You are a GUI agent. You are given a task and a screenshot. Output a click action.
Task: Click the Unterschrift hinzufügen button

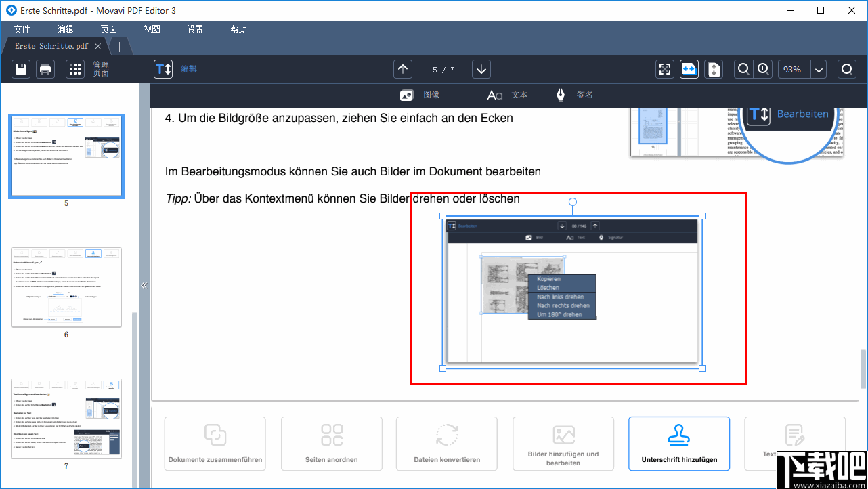pos(679,444)
